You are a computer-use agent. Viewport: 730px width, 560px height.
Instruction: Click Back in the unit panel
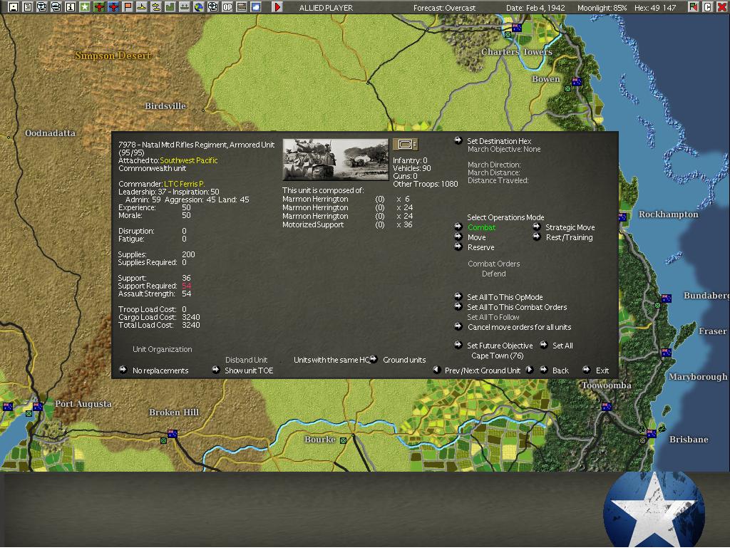pyautogui.click(x=560, y=370)
